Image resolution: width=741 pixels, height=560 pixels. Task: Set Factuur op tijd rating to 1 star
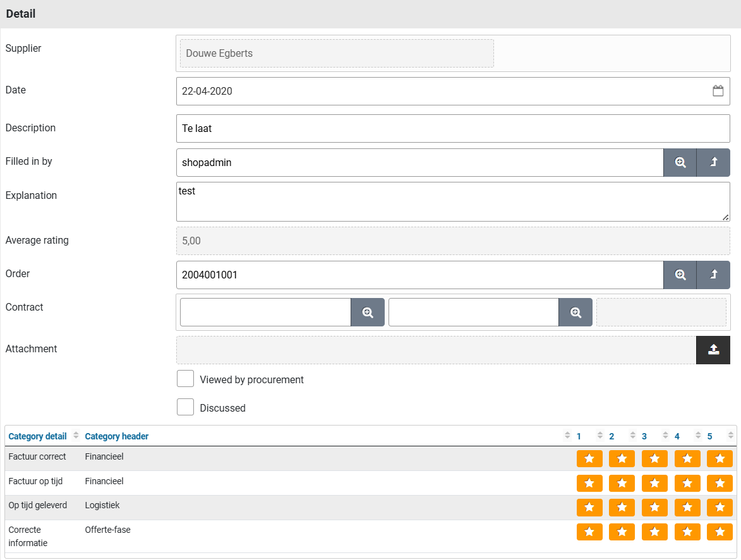tap(589, 483)
